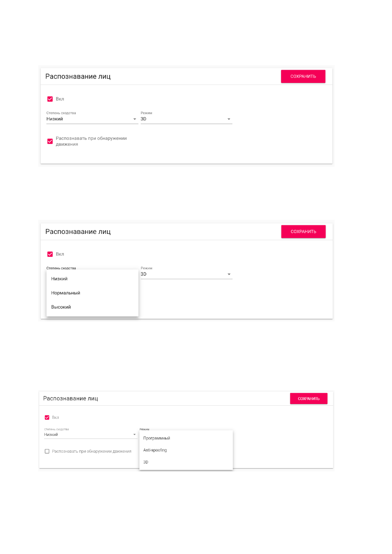Choose 'Anti-spoofing' mode option

point(155,450)
